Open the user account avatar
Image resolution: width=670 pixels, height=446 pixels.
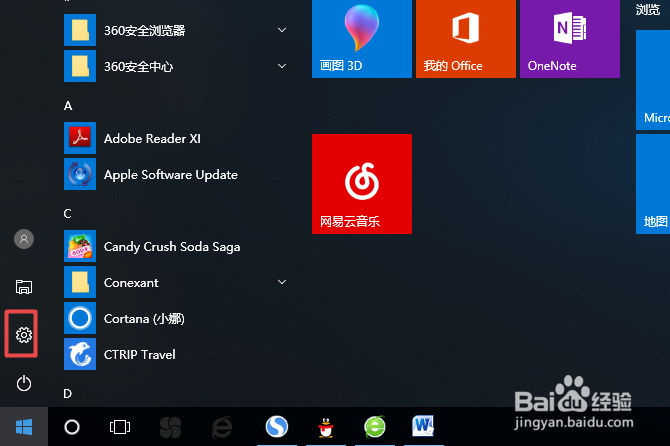pos(24,239)
